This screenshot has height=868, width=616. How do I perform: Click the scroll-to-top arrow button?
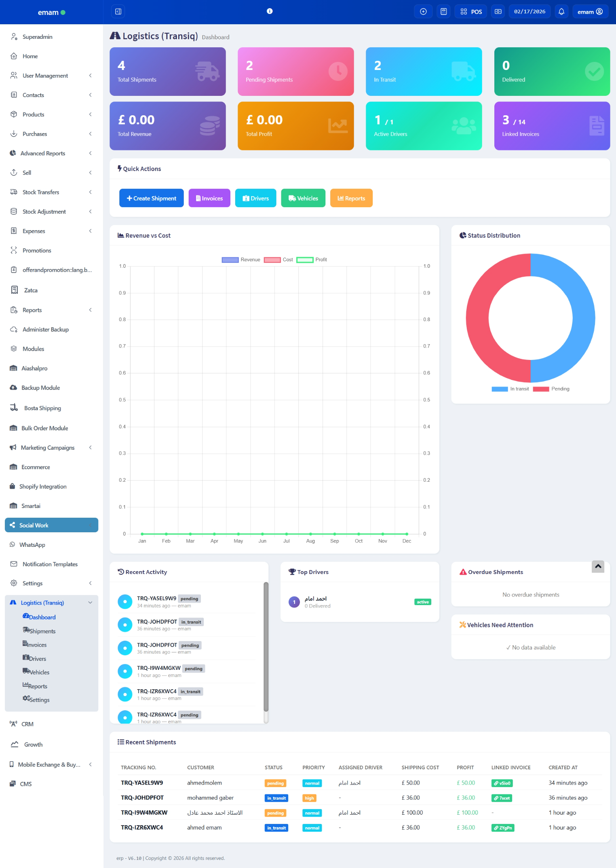[x=598, y=566]
